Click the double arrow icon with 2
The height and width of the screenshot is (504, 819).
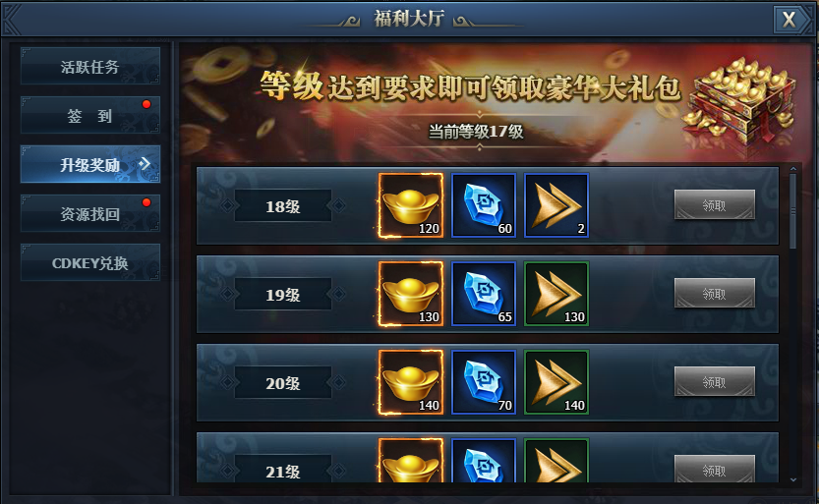(556, 205)
